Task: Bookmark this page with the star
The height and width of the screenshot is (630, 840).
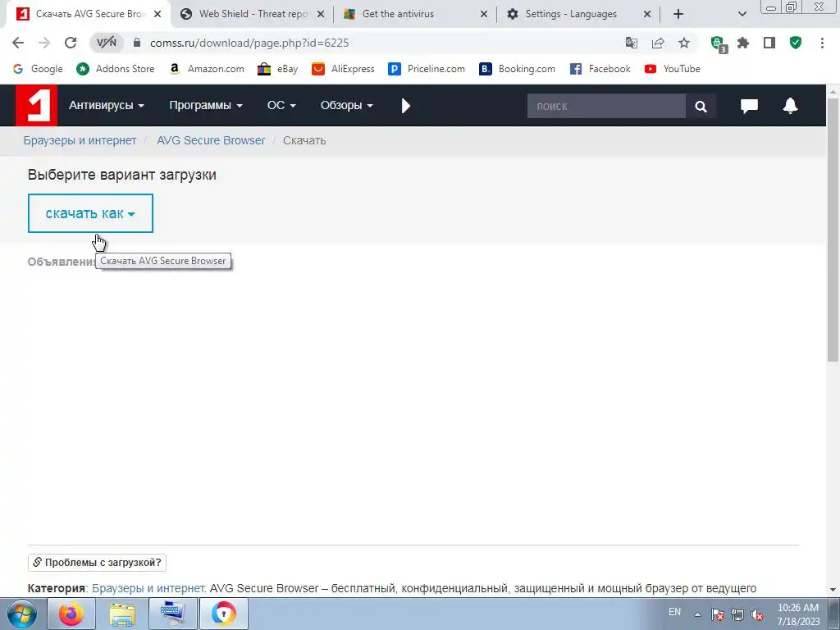Action: [x=684, y=43]
